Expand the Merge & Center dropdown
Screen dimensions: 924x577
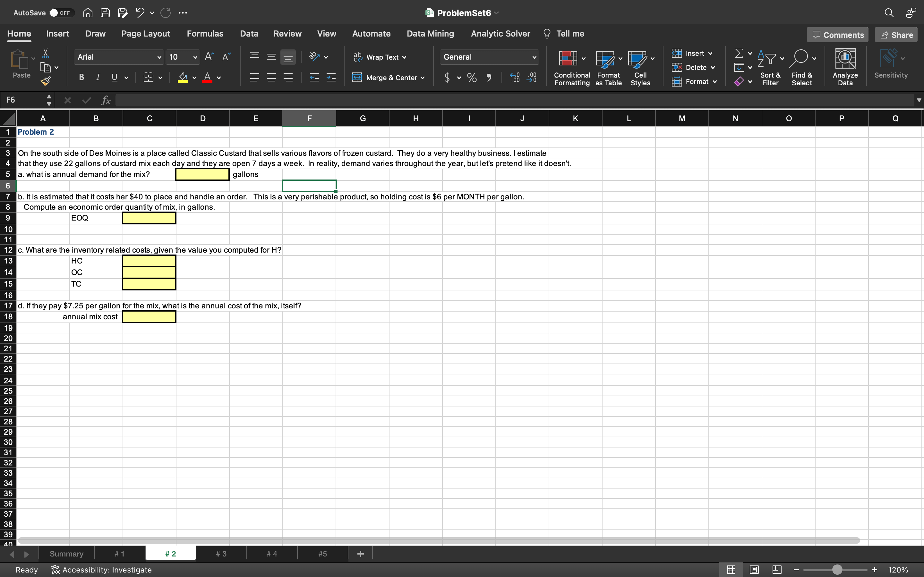point(423,78)
